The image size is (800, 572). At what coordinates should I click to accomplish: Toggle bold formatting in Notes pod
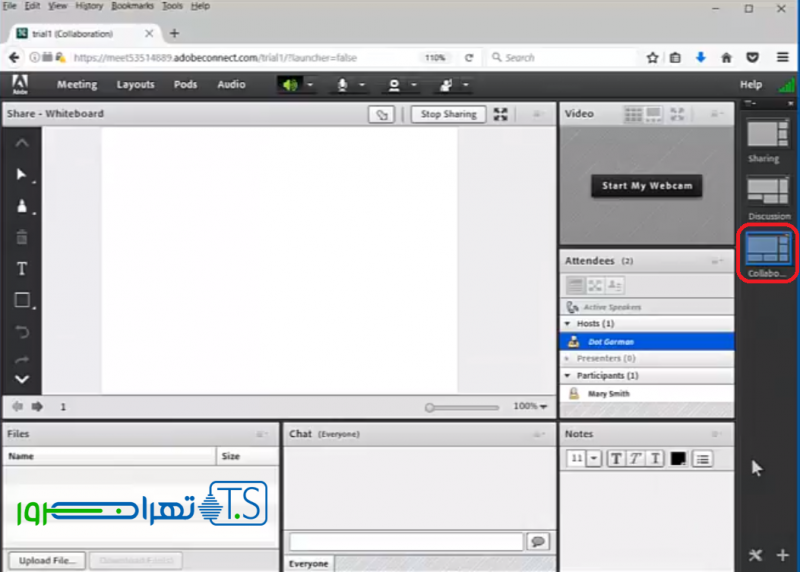616,458
